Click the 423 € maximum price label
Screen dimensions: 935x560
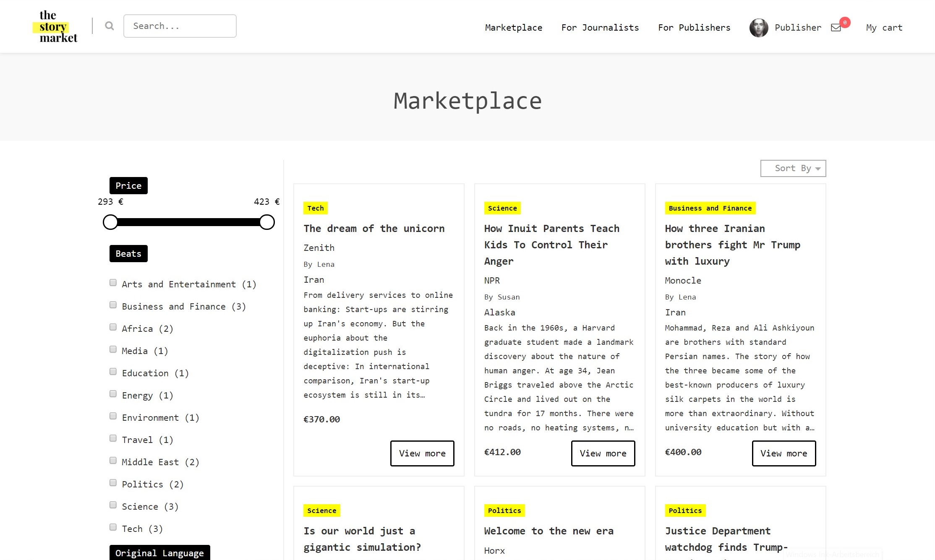(266, 202)
